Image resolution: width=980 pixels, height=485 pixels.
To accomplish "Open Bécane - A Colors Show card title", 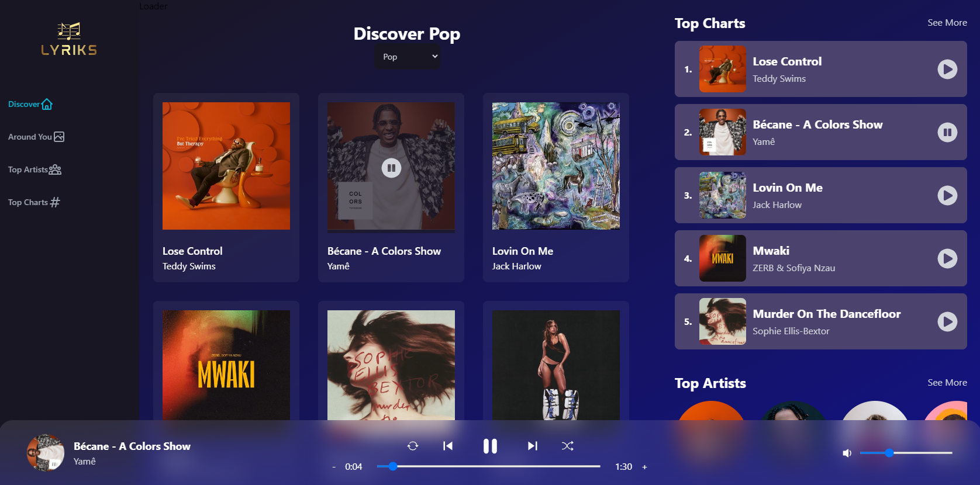I will pyautogui.click(x=384, y=251).
